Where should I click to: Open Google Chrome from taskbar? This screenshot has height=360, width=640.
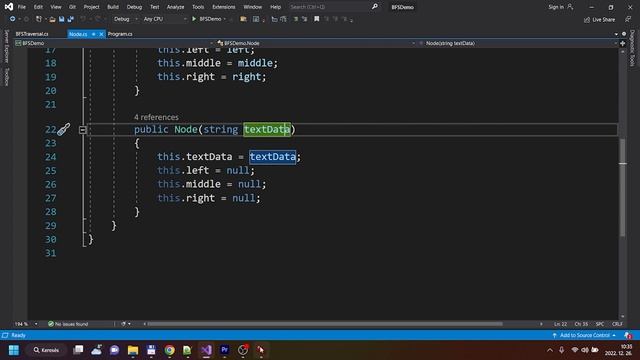click(169, 350)
